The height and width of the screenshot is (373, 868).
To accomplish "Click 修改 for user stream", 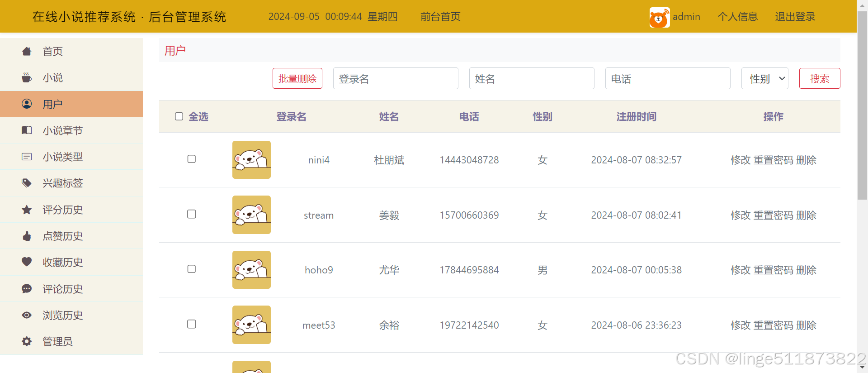I will [741, 215].
